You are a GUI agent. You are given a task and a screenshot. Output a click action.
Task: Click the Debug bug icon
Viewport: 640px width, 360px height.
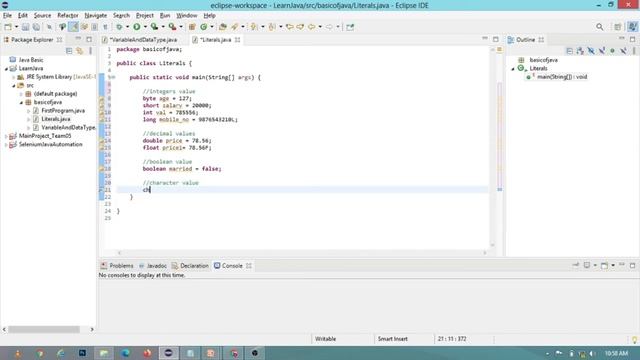119,27
